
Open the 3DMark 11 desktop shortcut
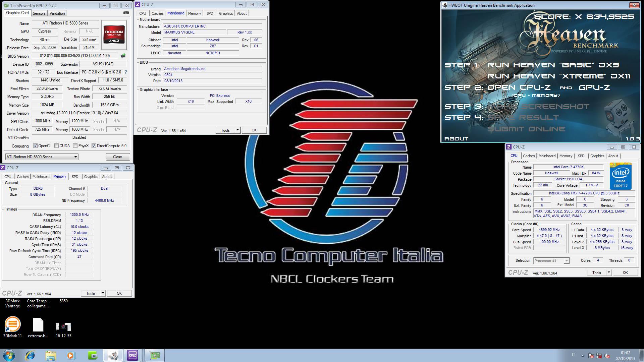13,327
